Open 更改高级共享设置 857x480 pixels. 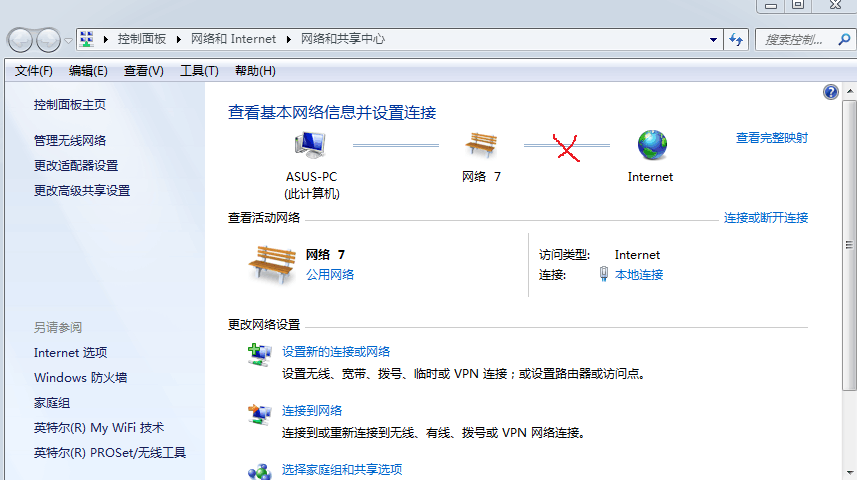click(82, 191)
